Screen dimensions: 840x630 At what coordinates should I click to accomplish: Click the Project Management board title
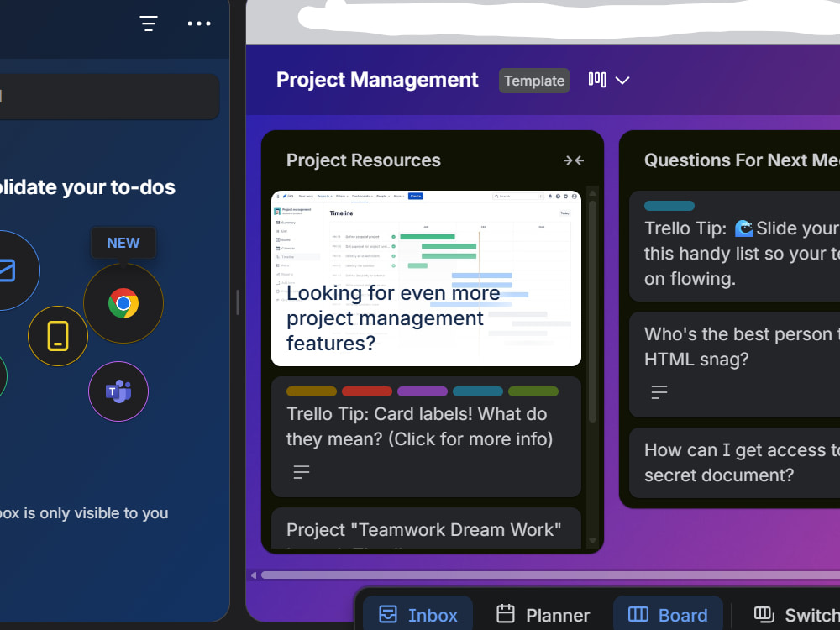point(377,80)
